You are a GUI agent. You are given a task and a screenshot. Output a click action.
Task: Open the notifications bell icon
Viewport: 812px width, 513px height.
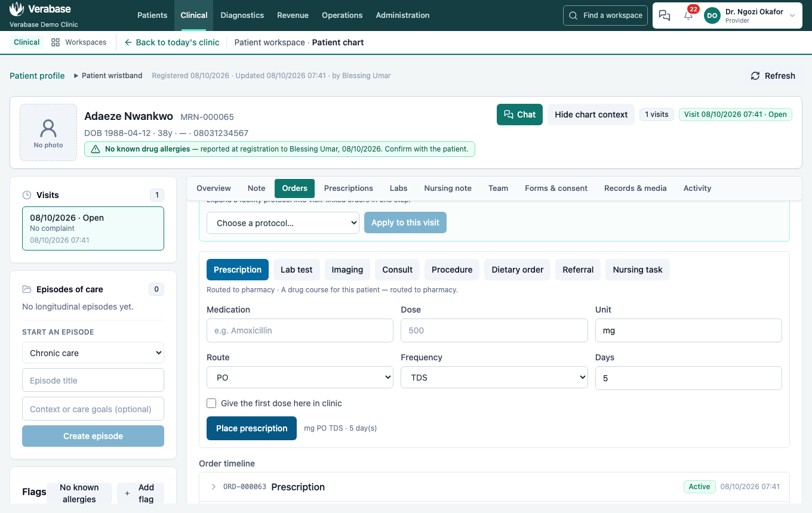point(688,16)
